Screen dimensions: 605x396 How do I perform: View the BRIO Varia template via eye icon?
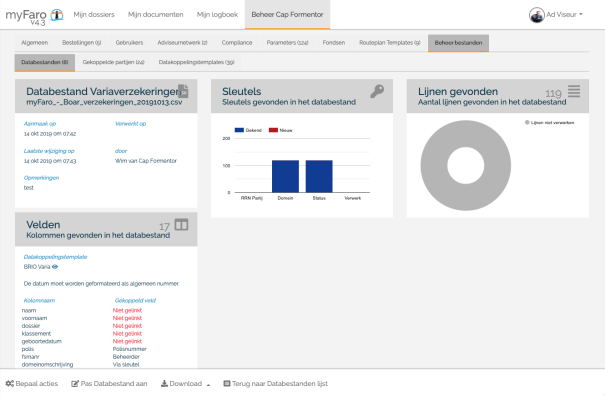tap(55, 267)
